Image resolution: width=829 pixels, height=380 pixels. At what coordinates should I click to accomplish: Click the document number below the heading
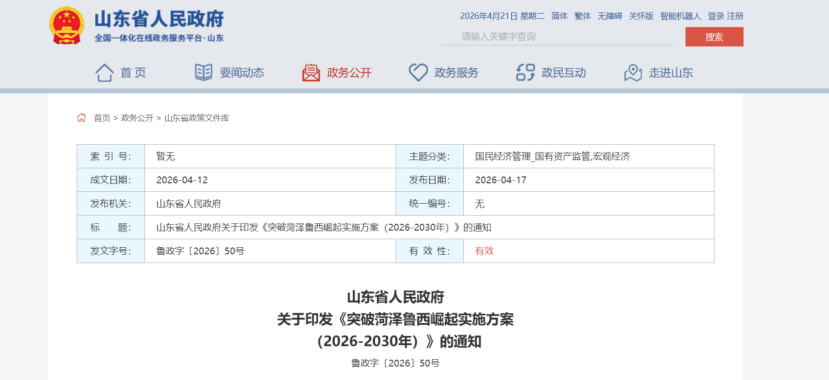point(395,363)
